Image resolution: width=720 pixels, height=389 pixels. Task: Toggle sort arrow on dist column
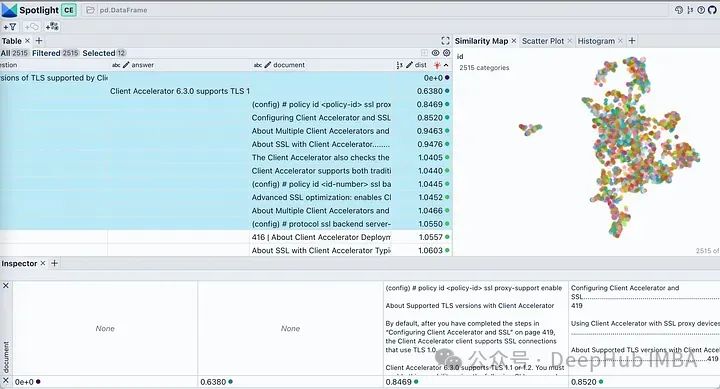pyautogui.click(x=446, y=65)
